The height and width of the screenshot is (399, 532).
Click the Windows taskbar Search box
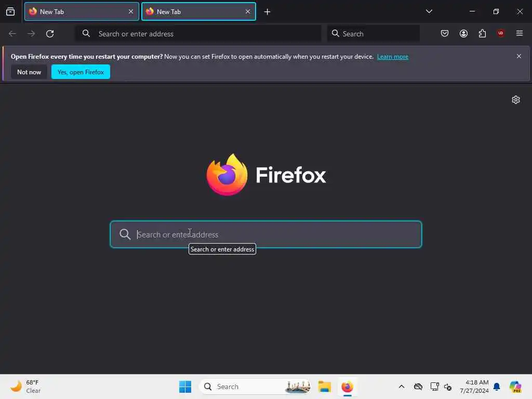click(x=255, y=387)
